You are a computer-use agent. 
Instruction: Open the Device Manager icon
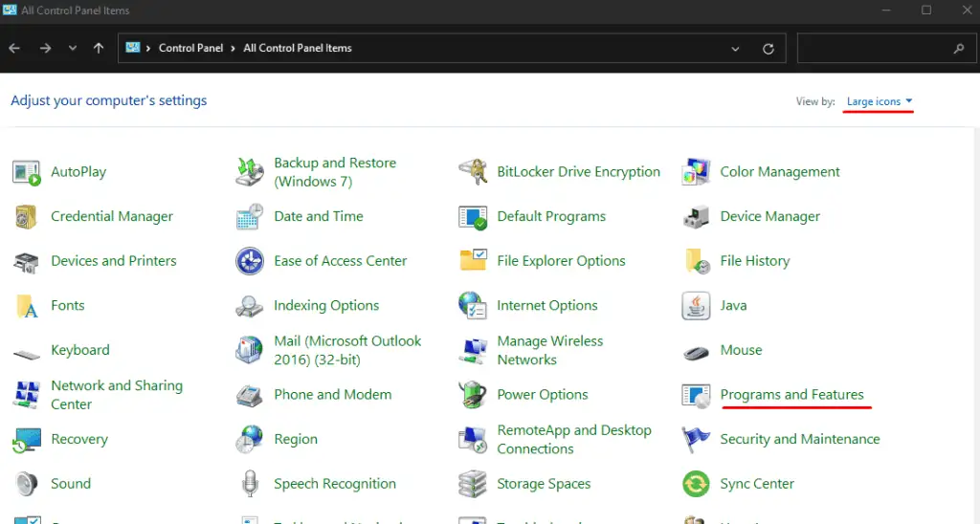click(x=696, y=217)
